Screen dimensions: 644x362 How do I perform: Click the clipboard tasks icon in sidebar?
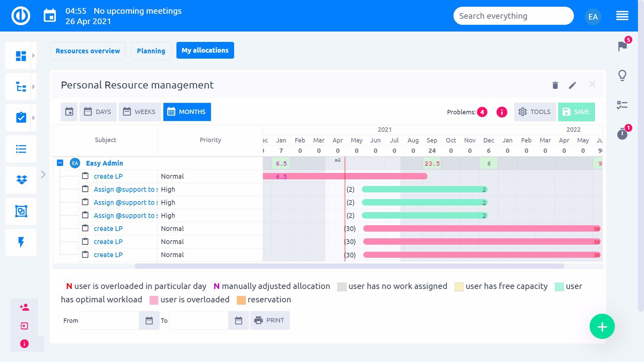(x=21, y=118)
